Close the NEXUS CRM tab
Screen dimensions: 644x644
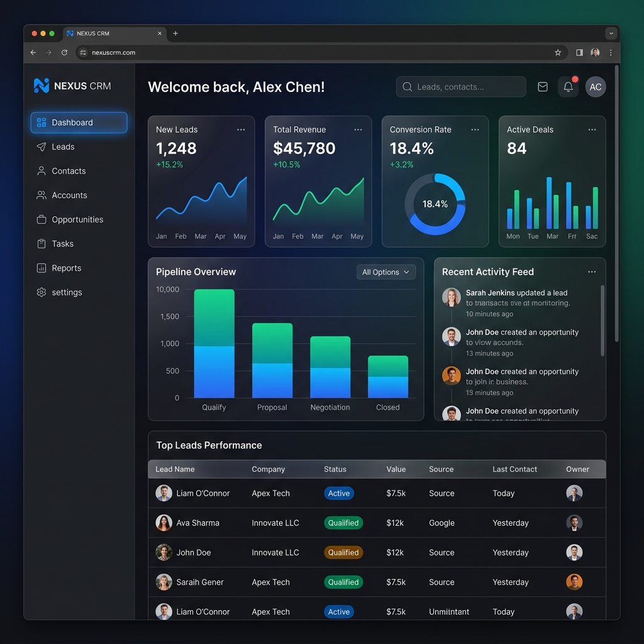pos(160,33)
